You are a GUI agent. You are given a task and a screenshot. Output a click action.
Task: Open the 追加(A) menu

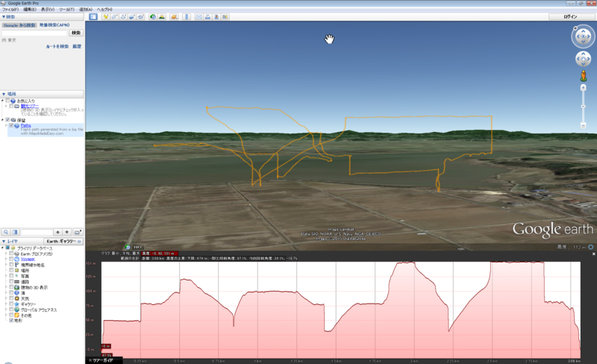[x=85, y=9]
